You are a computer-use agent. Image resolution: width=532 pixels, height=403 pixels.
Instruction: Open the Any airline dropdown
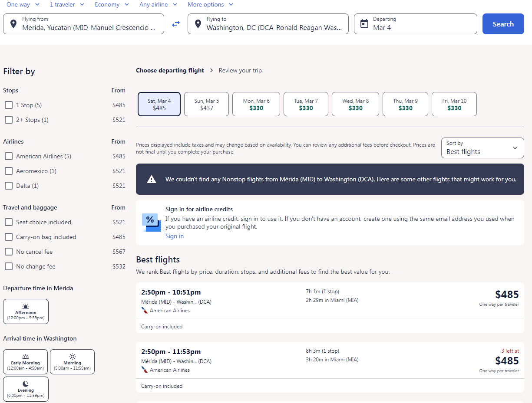[x=159, y=4]
